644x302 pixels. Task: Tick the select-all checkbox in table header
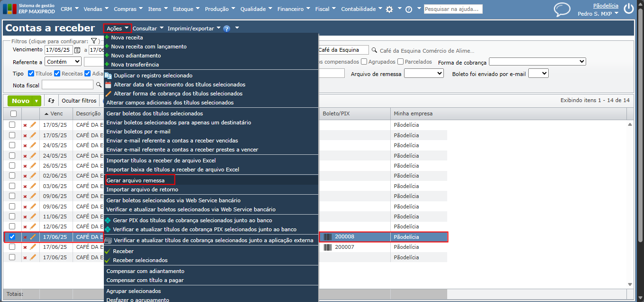pos(13,113)
